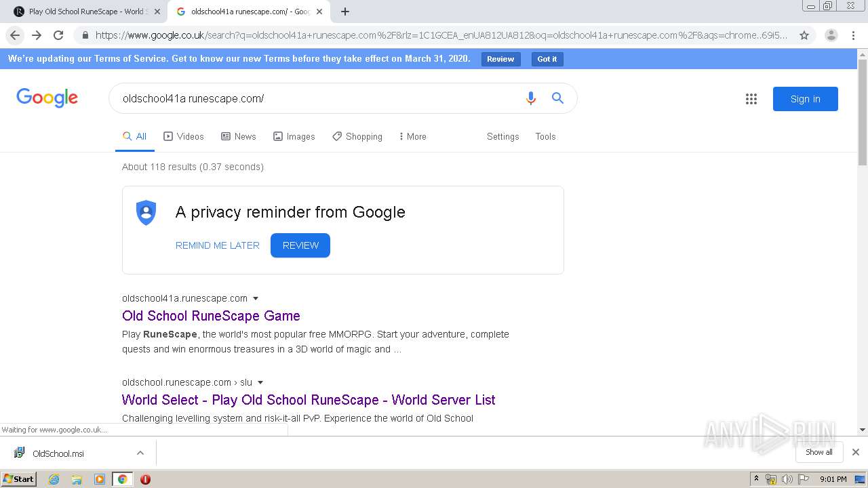868x488 pixels.
Task: Click Review in Terms of Service banner
Action: [500, 59]
